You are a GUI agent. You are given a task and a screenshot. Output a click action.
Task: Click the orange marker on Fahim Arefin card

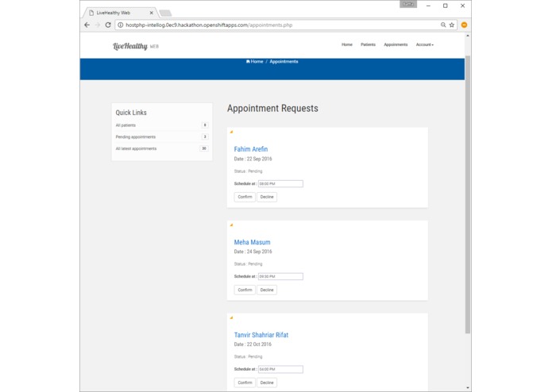pos(231,132)
